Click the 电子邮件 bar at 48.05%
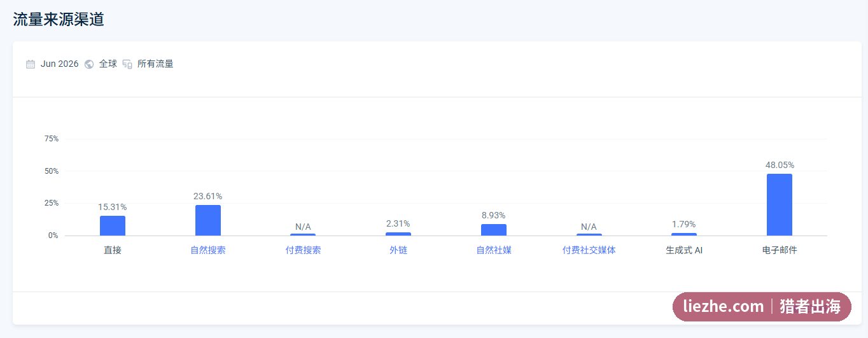 [x=780, y=205]
